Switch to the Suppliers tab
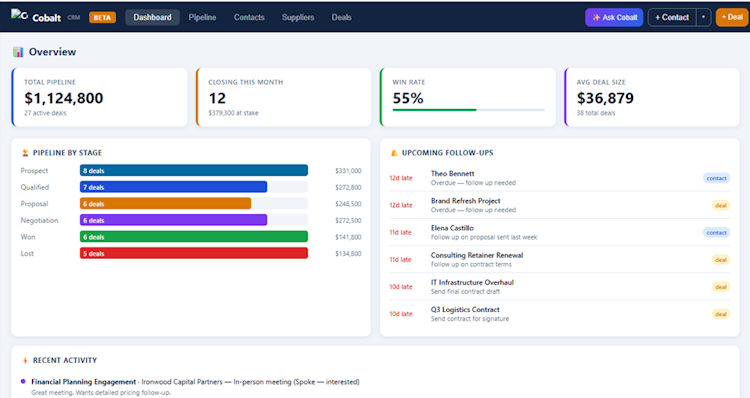The image size is (750, 398). pos(298,17)
